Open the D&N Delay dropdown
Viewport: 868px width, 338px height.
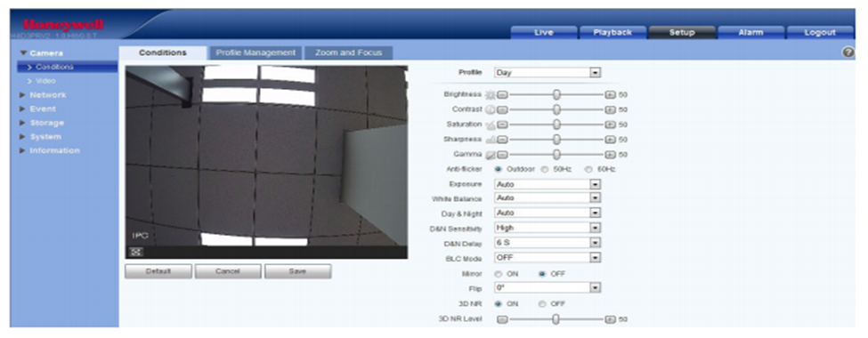(x=547, y=243)
